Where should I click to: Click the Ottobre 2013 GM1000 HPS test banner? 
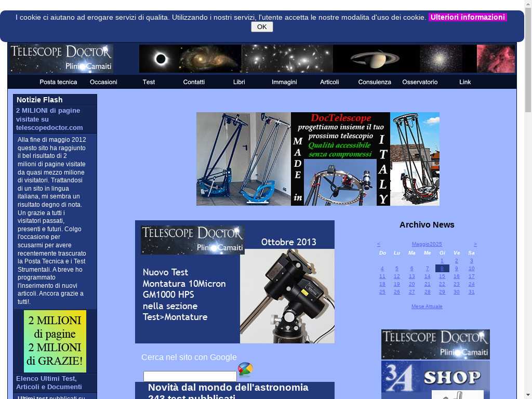[x=235, y=282]
